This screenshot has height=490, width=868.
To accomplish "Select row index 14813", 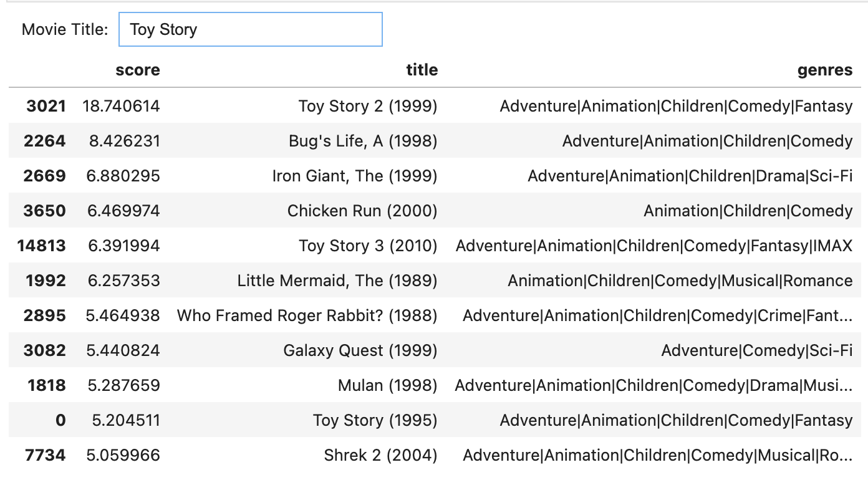I will (x=41, y=246).
